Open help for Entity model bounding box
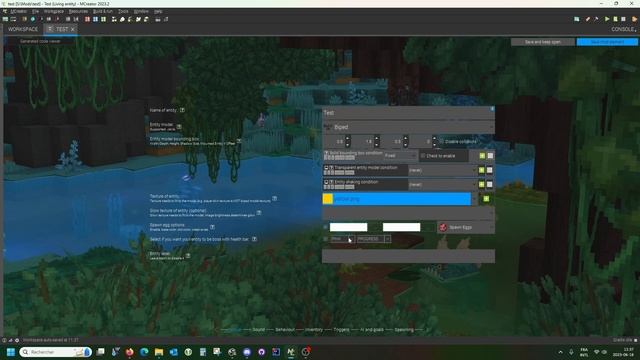This screenshot has width=640, height=360. tap(239, 141)
